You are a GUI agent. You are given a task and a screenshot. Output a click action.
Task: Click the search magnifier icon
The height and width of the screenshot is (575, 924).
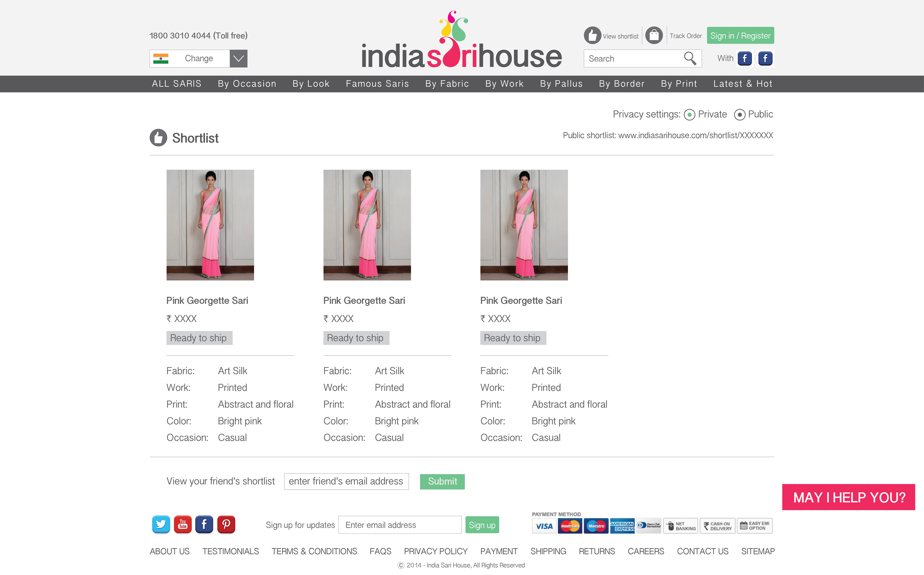point(689,58)
